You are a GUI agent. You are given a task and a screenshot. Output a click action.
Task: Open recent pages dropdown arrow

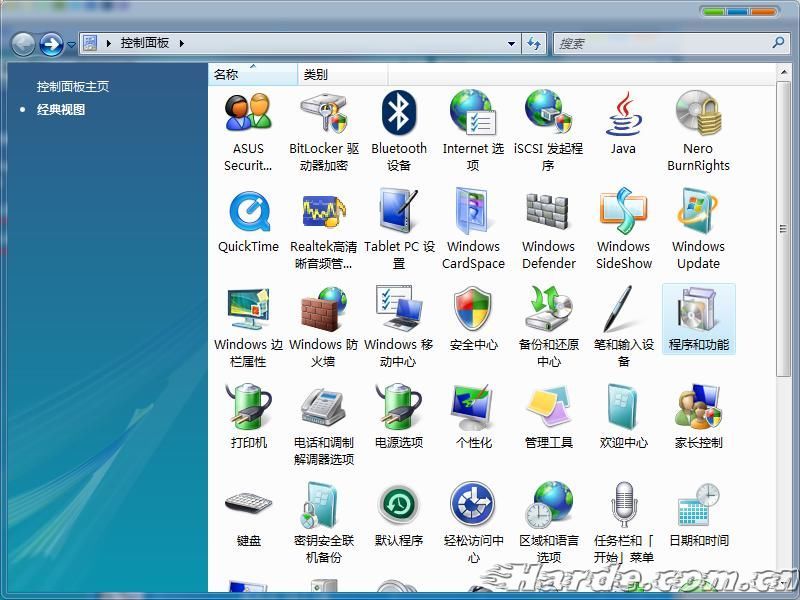click(x=71, y=45)
